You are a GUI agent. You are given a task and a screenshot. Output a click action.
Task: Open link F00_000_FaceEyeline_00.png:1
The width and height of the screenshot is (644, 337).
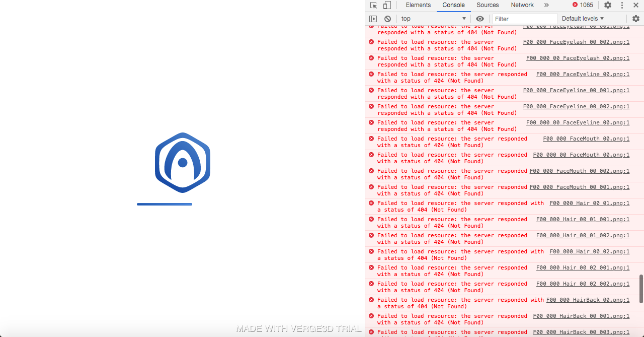coord(583,74)
